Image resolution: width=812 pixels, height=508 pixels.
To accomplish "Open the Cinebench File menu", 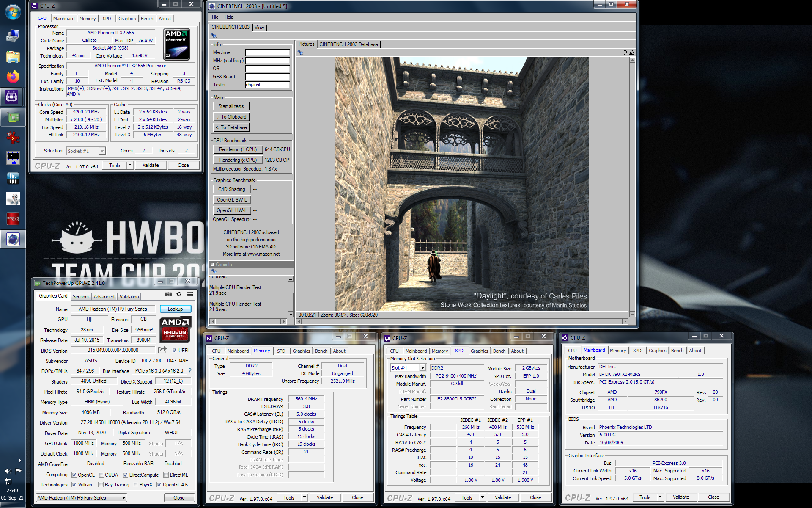I will coord(215,17).
